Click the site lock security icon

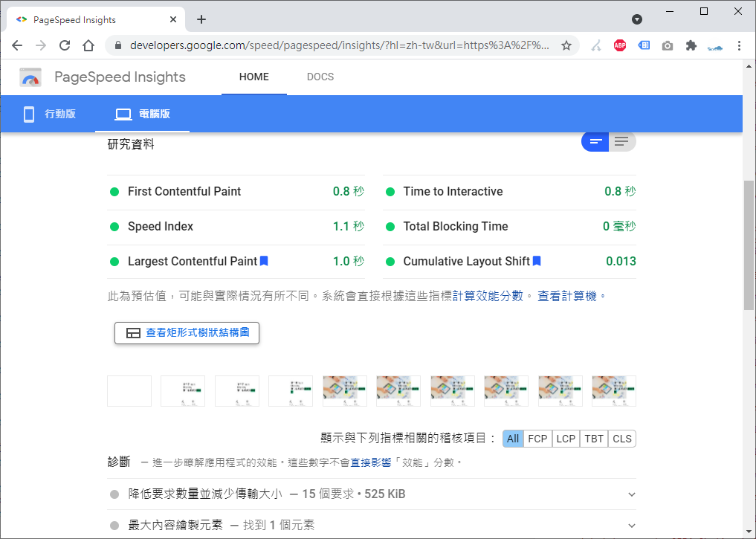point(118,45)
